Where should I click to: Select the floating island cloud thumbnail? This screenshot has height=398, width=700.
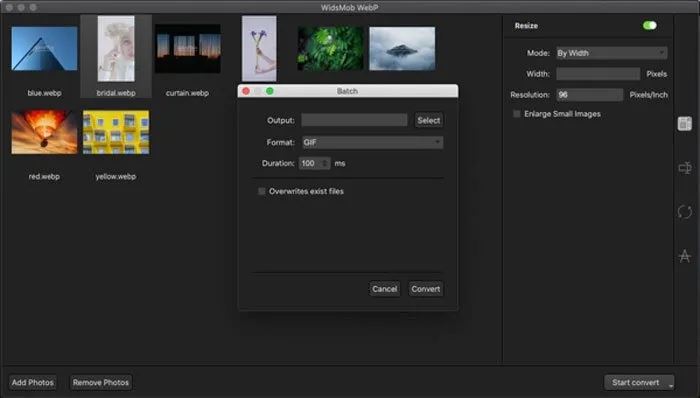pos(402,49)
